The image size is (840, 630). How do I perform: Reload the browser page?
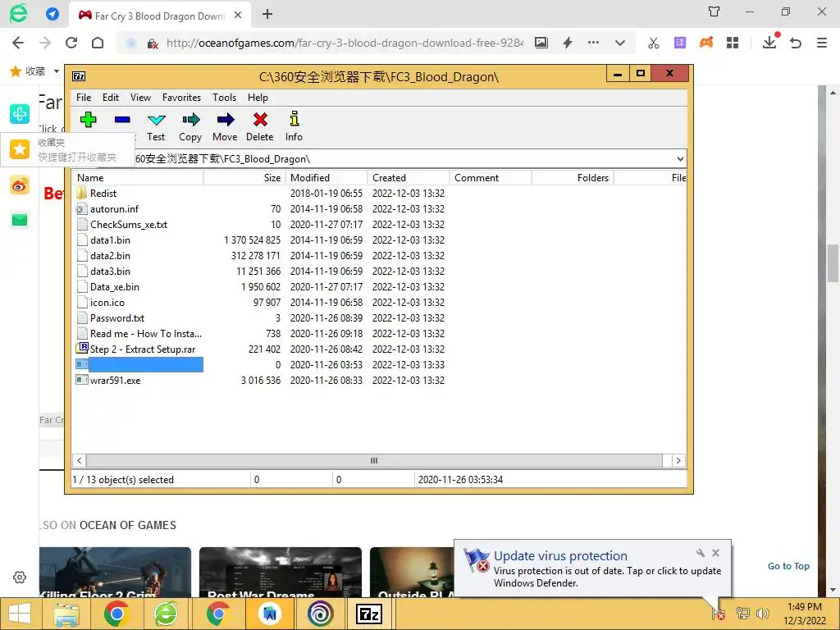point(71,43)
